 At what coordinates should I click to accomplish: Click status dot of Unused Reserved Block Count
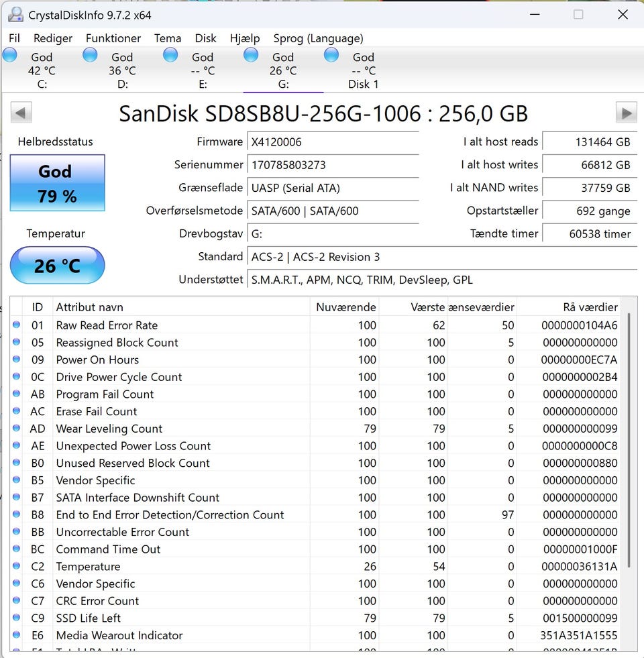click(x=16, y=462)
